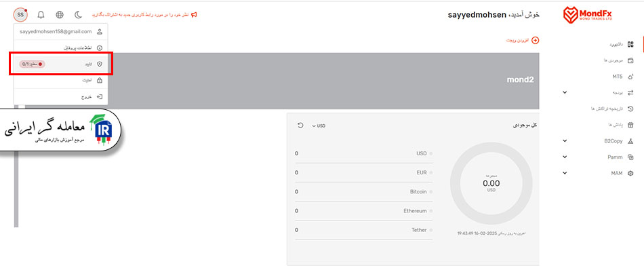Click the circled plus add-widget icon
Viewport: 644px width, 268px height.
(535, 40)
